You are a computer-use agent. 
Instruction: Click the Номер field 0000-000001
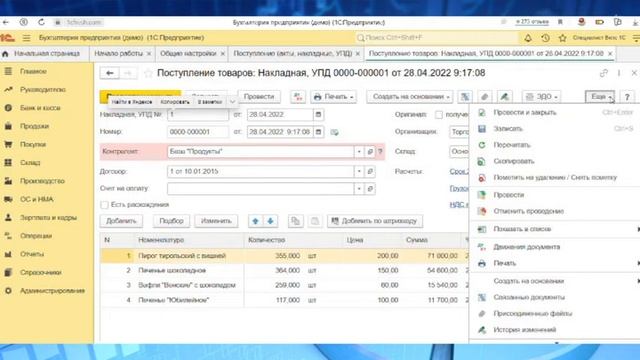(x=198, y=132)
